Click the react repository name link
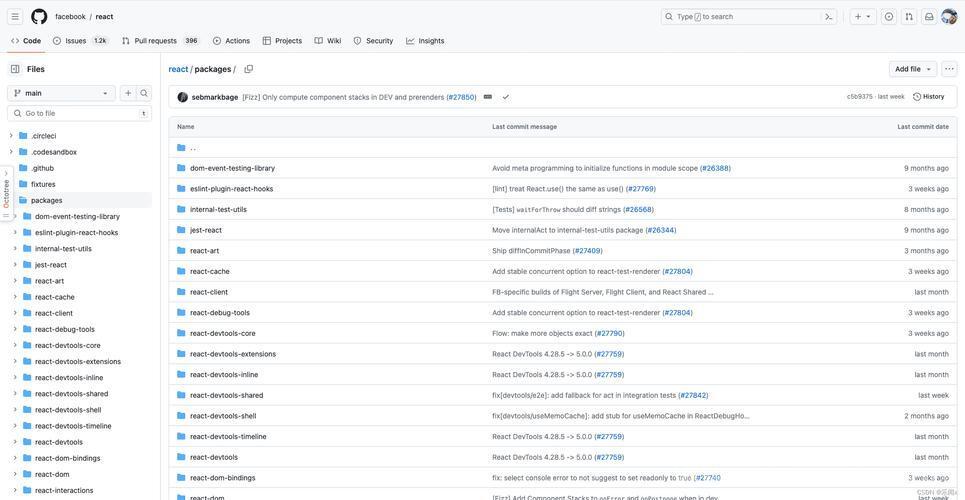The width and height of the screenshot is (965, 500). point(104,17)
